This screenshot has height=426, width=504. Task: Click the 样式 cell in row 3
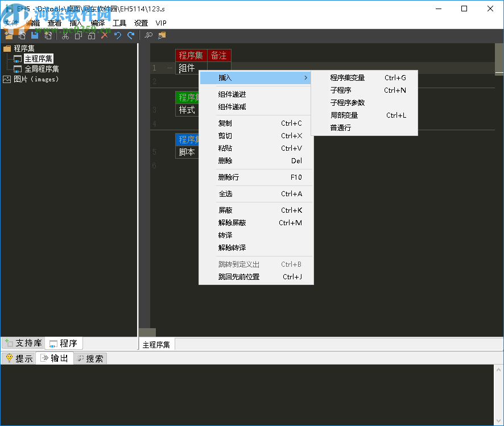point(187,110)
